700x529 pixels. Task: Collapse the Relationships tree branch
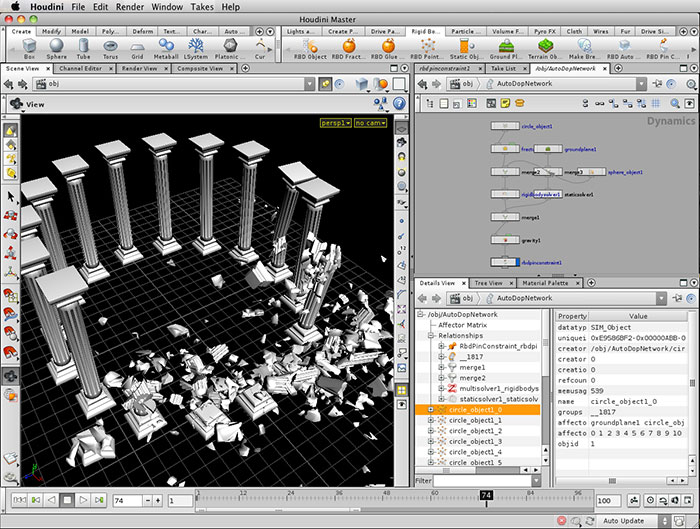431,335
